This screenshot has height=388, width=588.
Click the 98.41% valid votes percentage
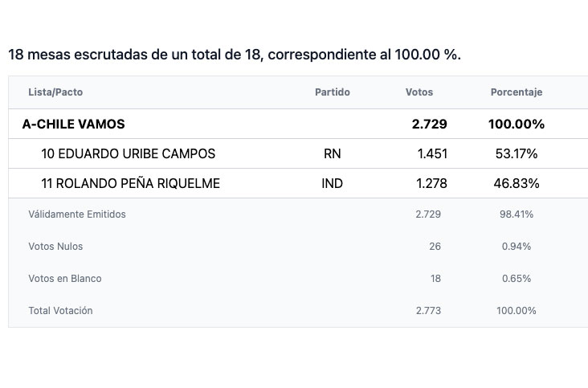[517, 214]
